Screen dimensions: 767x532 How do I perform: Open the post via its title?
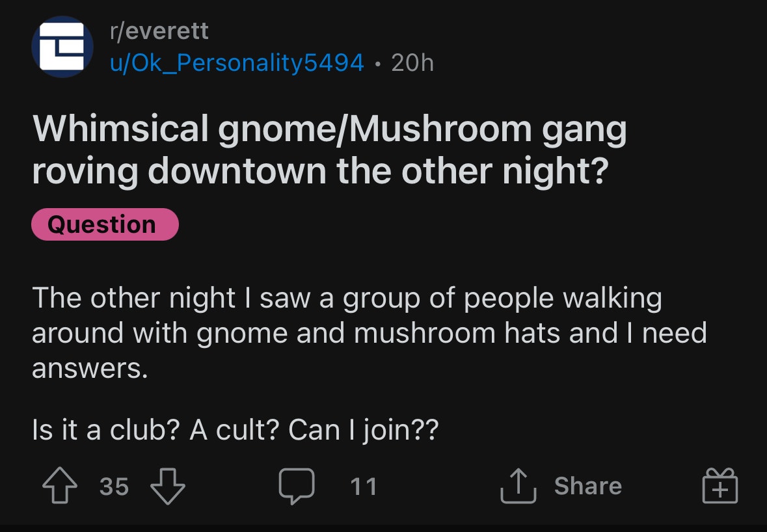coord(329,150)
